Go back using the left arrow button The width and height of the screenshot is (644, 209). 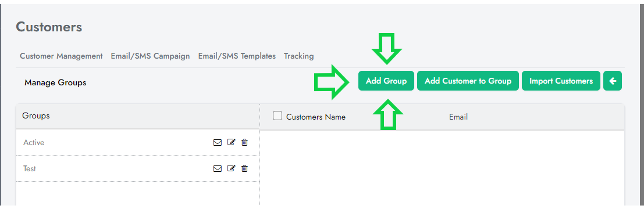pos(613,81)
